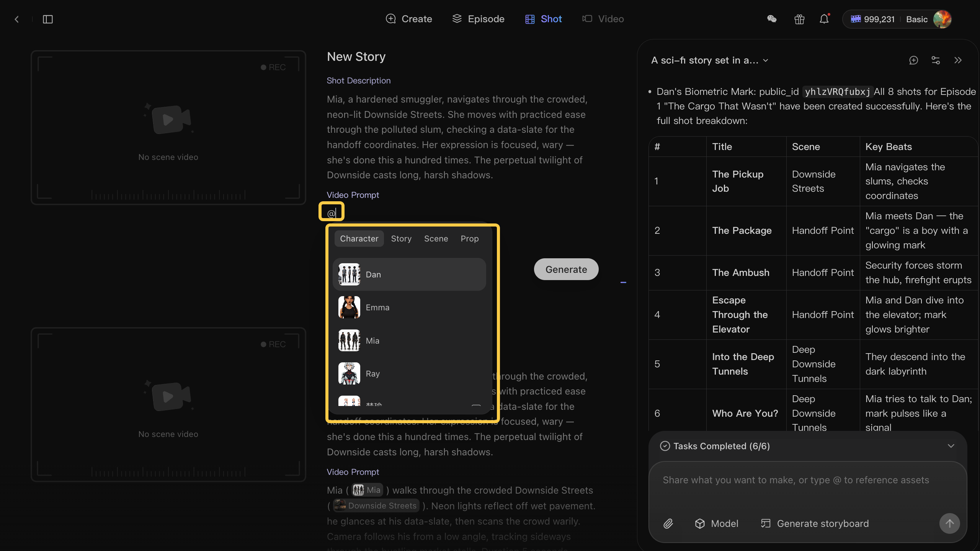Viewport: 980px width, 551px height.
Task: Select the Scene filter tab
Action: (x=436, y=238)
